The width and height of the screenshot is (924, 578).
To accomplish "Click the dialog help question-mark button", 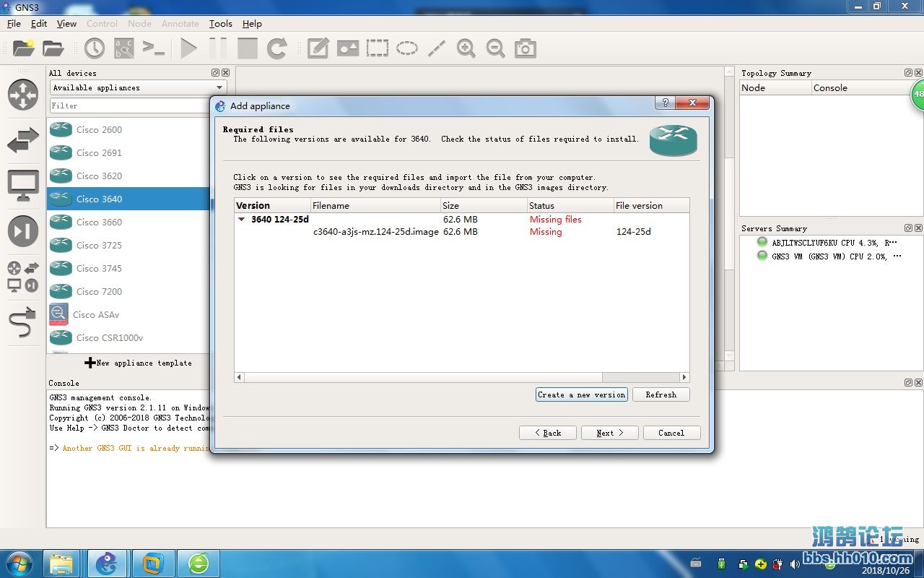I will tap(665, 103).
